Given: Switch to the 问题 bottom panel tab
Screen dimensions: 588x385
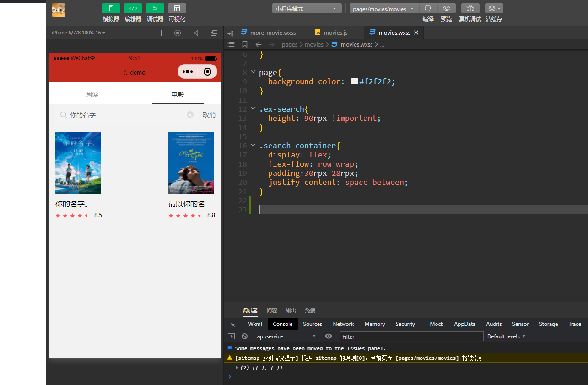Looking at the screenshot, I should coord(272,310).
